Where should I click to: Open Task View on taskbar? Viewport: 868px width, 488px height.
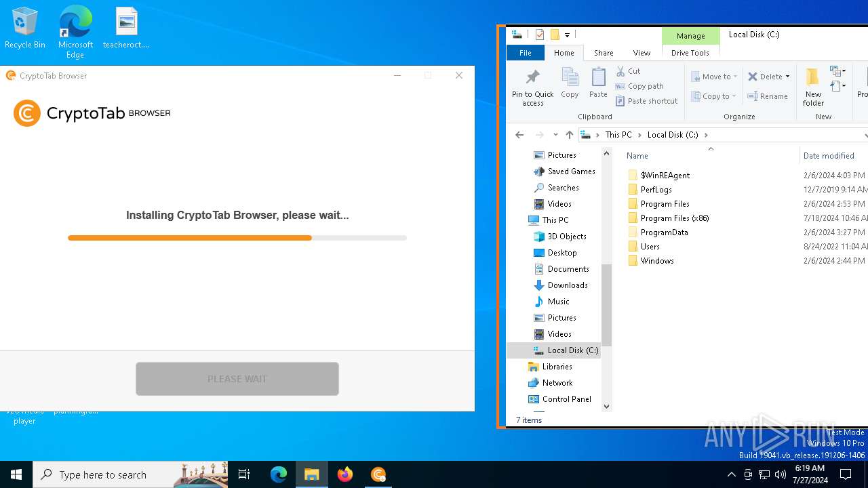[244, 474]
